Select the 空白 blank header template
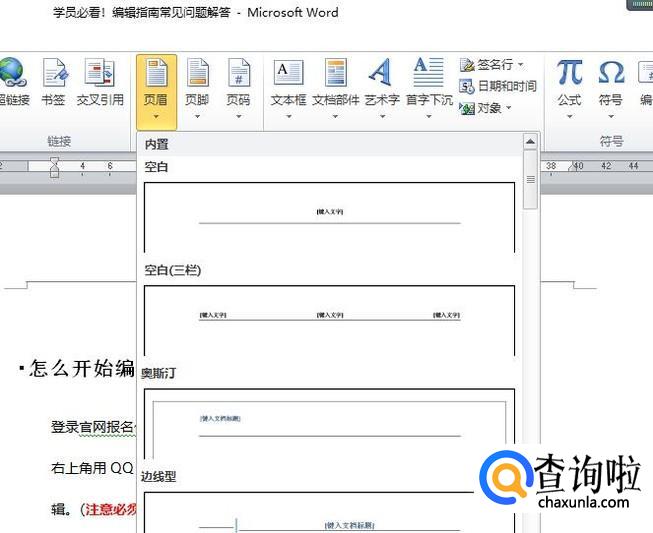 329,217
